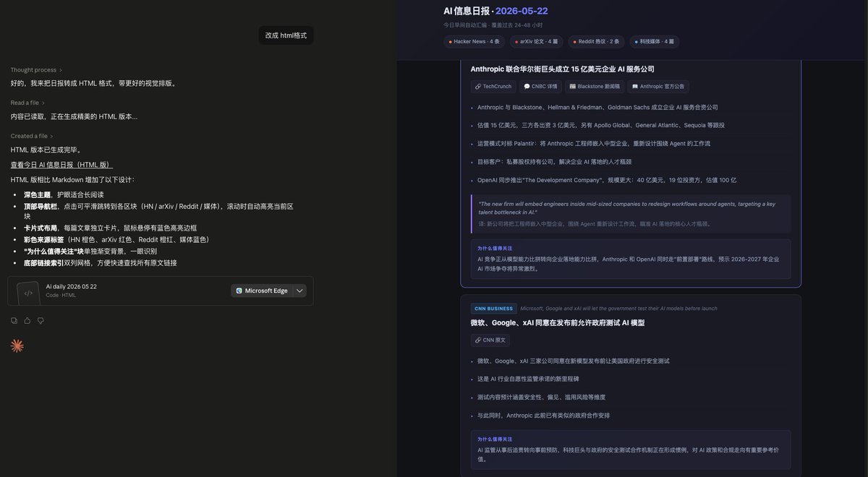Image resolution: width=868 pixels, height=477 pixels.
Task: Click the Claude spark logo below the response
Action: point(17,346)
